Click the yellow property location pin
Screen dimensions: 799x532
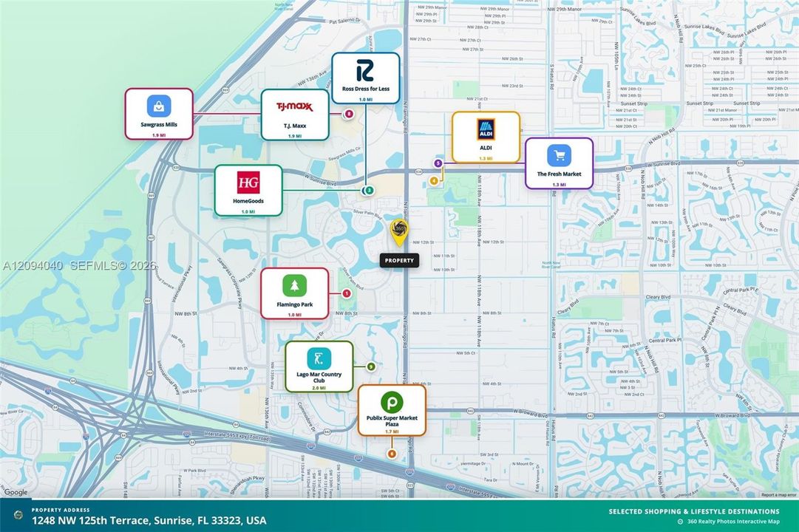tap(399, 232)
